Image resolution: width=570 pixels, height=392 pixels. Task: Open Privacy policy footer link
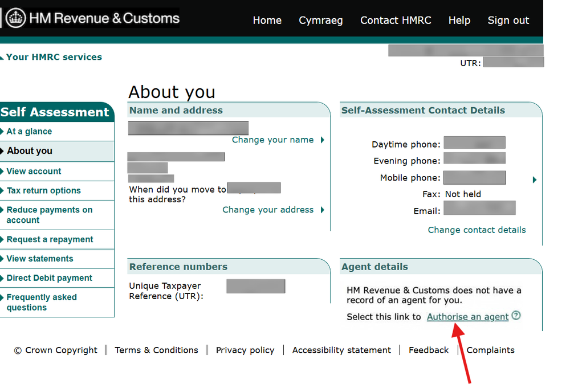tap(245, 350)
